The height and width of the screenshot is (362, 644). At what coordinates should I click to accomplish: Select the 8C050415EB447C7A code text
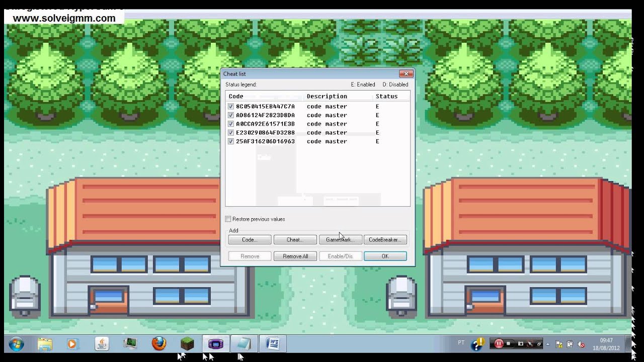coord(265,107)
